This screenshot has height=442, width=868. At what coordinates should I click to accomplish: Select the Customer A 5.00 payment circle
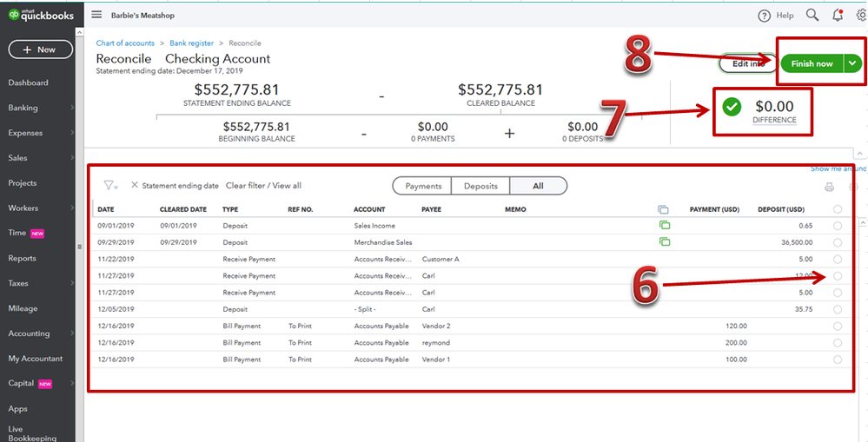pyautogui.click(x=838, y=259)
